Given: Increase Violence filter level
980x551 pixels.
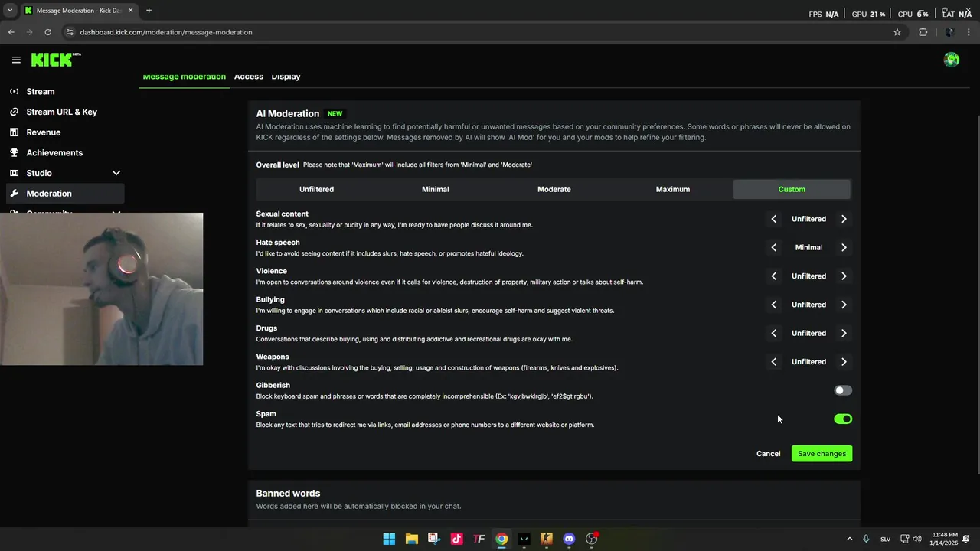Looking at the screenshot, I should click(x=844, y=275).
